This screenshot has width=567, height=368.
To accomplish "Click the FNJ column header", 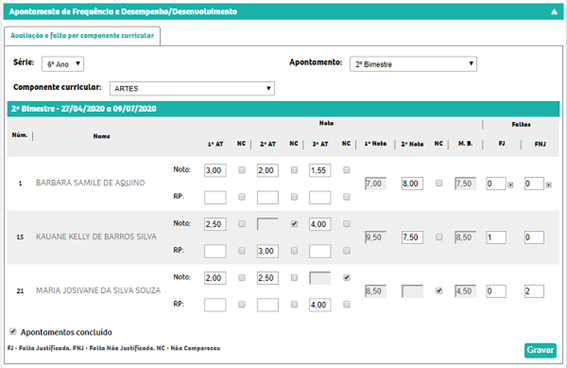I will [540, 144].
